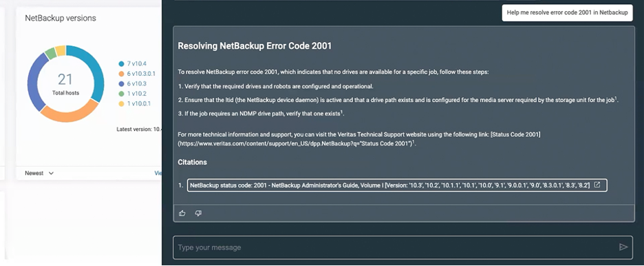
Task: Click the purple v10.3 legend dot
Action: (121, 83)
